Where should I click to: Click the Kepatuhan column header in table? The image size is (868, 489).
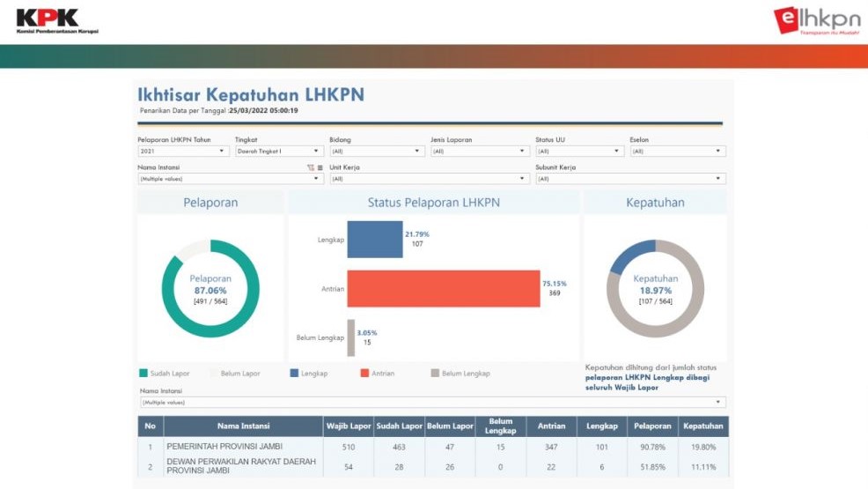[x=703, y=426]
